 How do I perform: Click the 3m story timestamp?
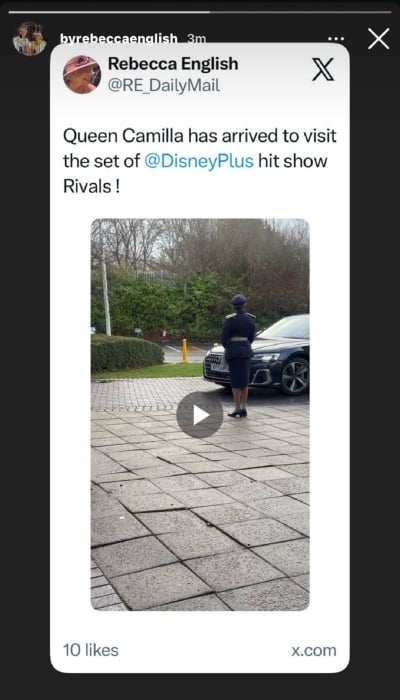(196, 39)
